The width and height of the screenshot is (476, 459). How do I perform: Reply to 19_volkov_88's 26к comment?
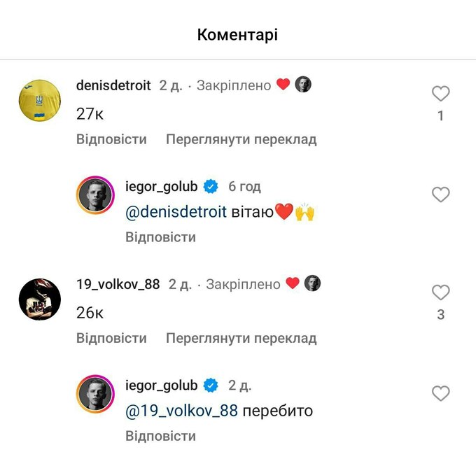point(111,338)
